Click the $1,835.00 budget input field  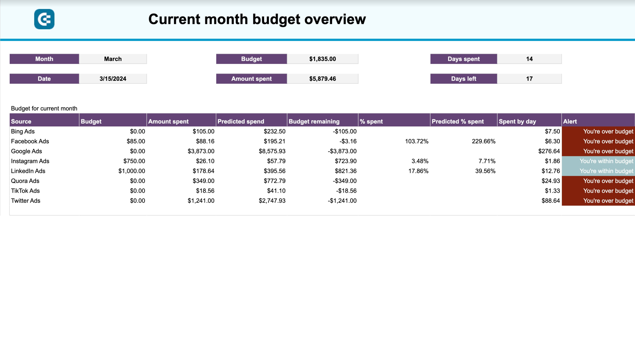pyautogui.click(x=323, y=59)
